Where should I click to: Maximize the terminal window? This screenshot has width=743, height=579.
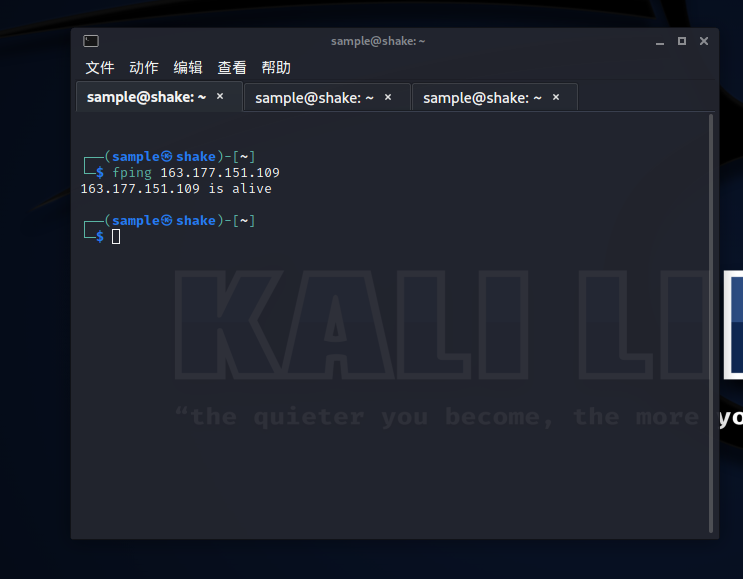click(x=681, y=41)
